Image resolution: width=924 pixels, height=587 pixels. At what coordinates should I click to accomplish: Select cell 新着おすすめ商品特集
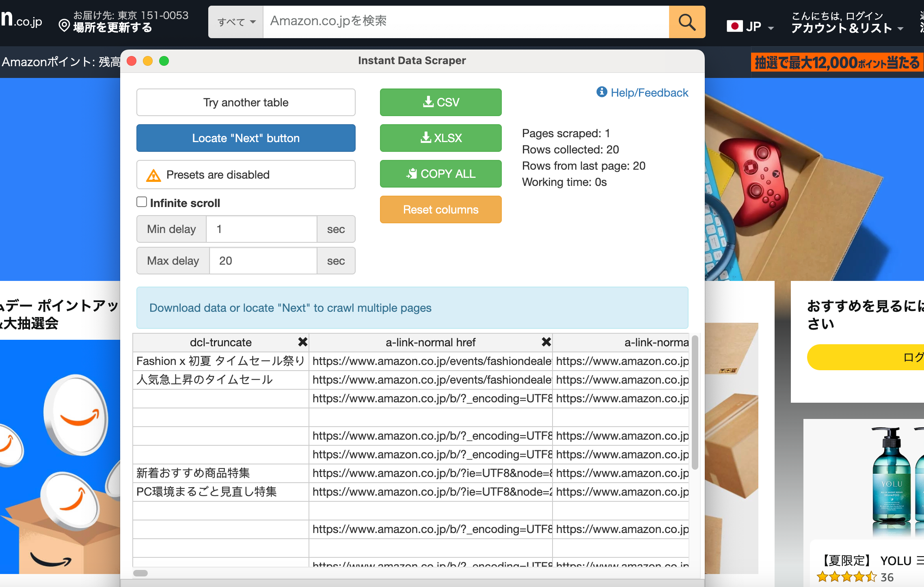click(x=221, y=473)
